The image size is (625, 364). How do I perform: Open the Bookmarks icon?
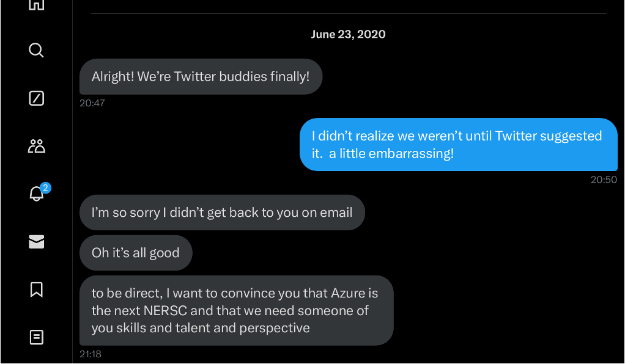(36, 289)
